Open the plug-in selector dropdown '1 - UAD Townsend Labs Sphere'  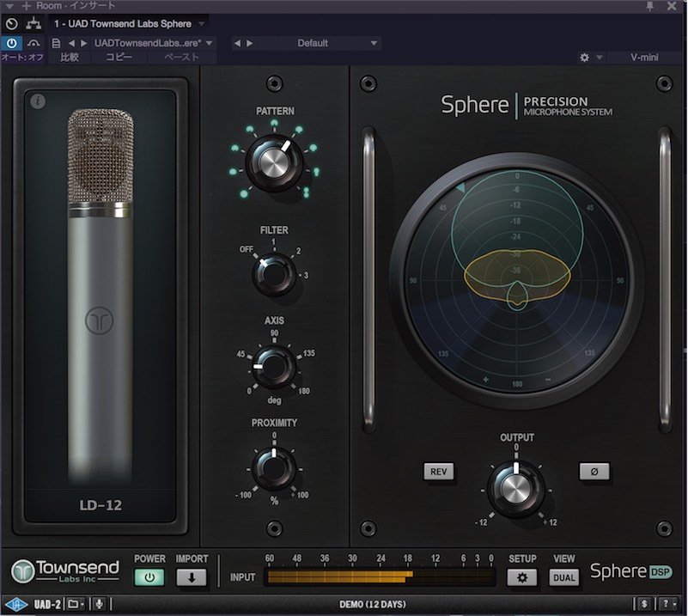(128, 24)
